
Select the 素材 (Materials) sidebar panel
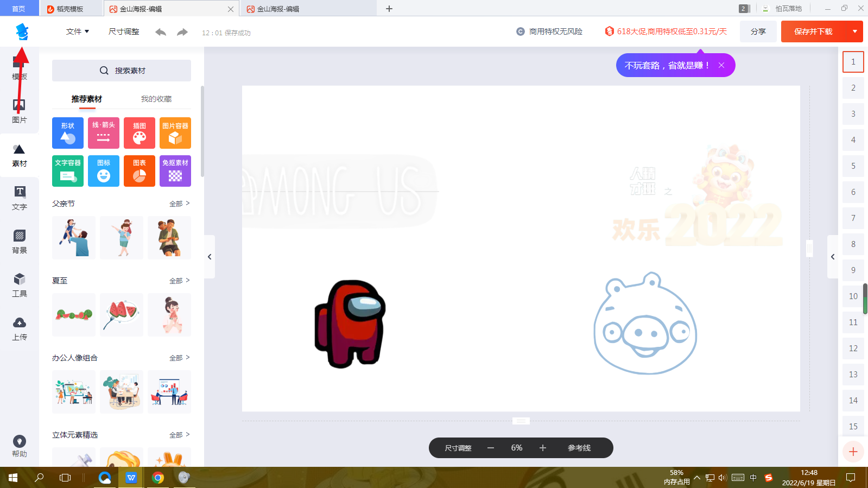[x=19, y=155]
